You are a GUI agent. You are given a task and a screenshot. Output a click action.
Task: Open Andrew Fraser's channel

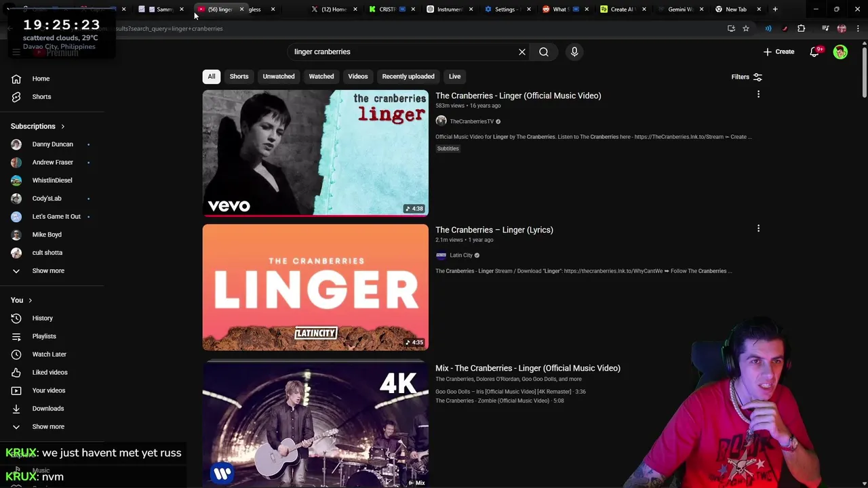(x=51, y=163)
